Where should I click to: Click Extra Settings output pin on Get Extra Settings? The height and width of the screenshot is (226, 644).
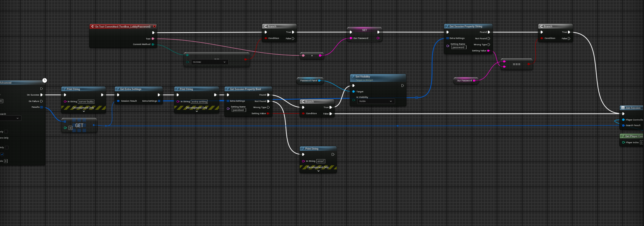(x=159, y=101)
